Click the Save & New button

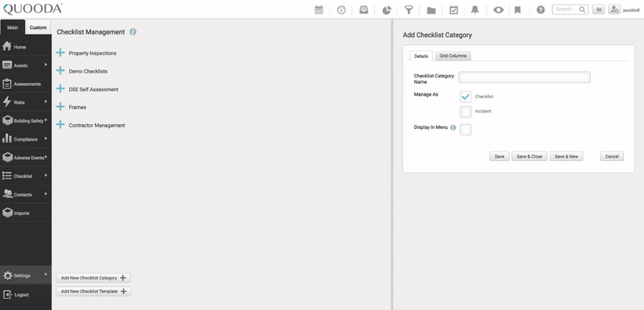click(567, 156)
